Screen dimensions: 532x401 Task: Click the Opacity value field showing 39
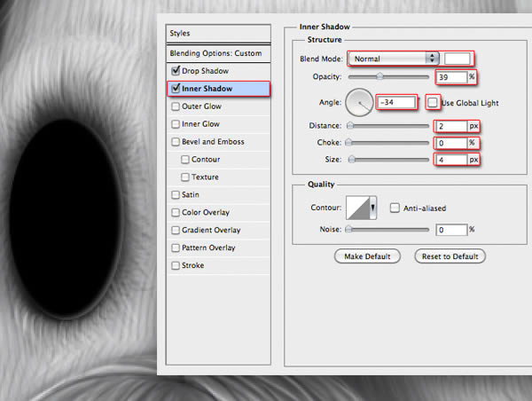tap(451, 77)
